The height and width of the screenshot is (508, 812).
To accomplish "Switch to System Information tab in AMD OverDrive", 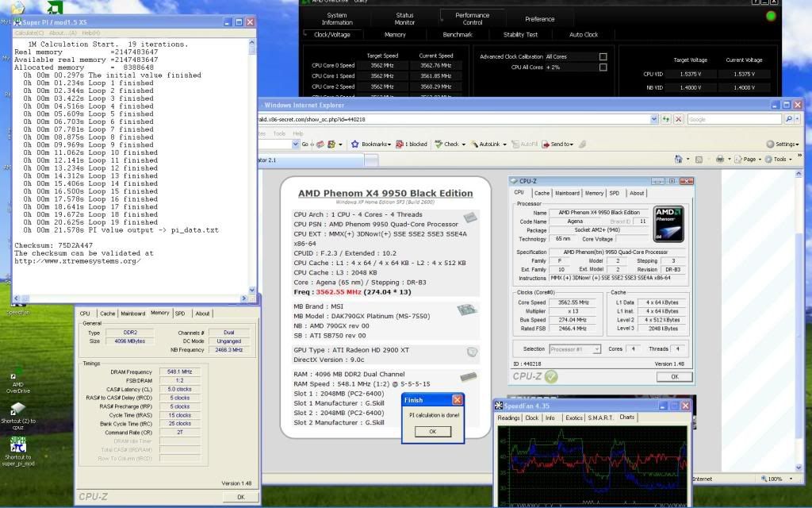I will point(337,19).
